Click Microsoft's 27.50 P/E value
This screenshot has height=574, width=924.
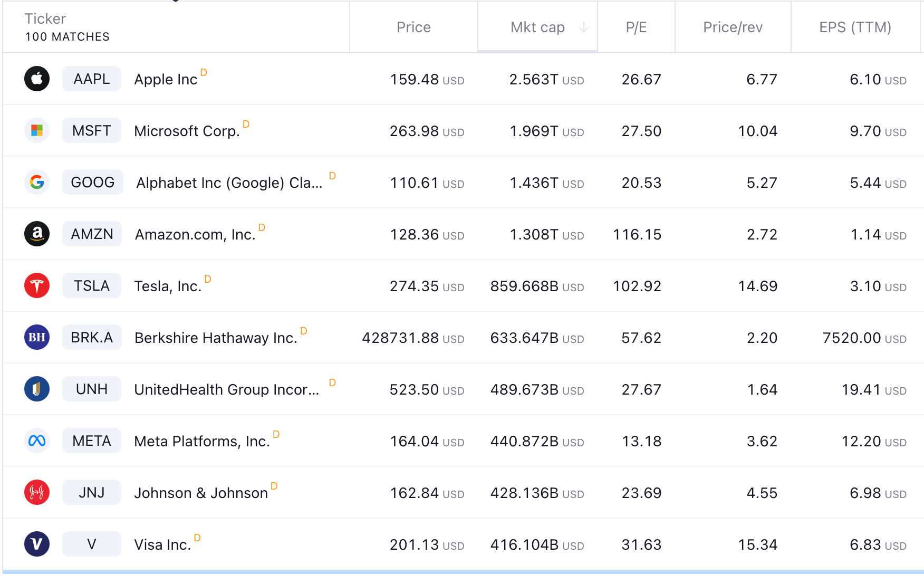coord(641,131)
